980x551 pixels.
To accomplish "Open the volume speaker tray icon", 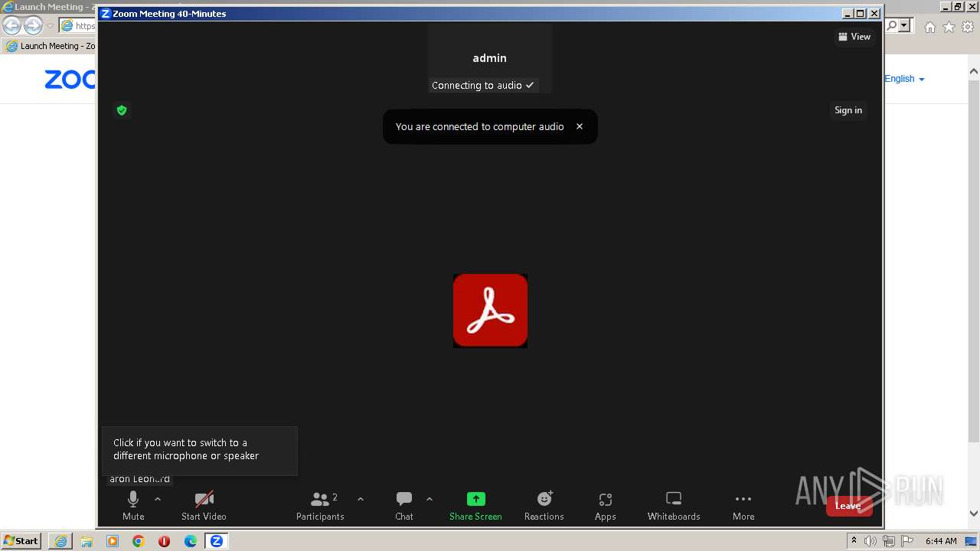I will tap(871, 541).
